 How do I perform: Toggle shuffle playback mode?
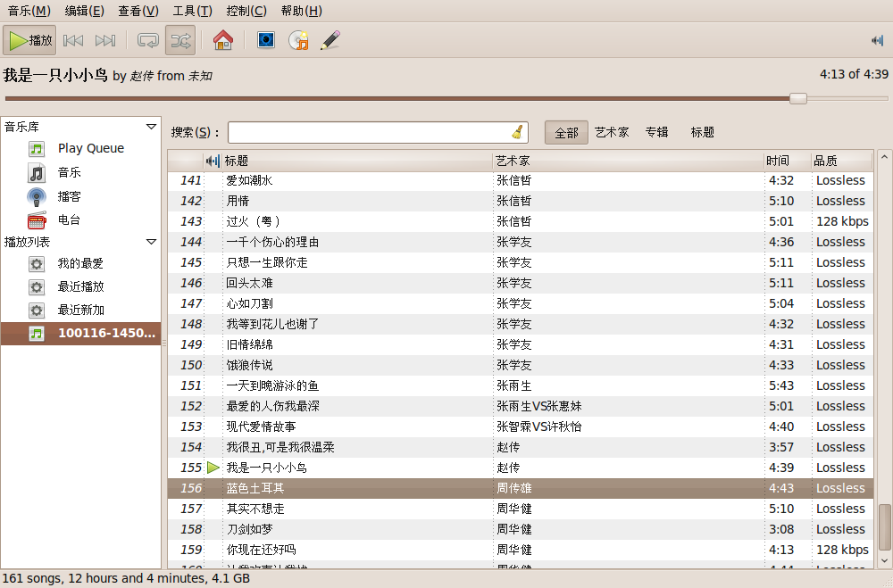point(180,40)
